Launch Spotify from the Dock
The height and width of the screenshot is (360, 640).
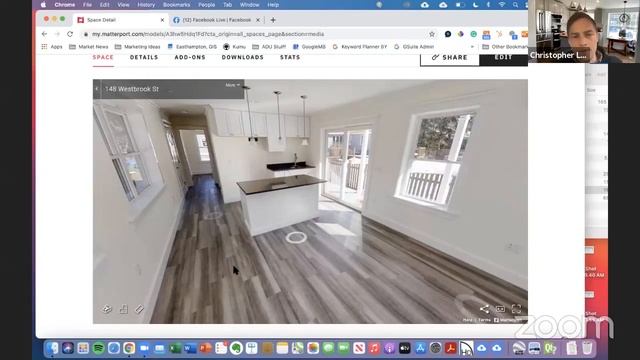(x=98, y=348)
